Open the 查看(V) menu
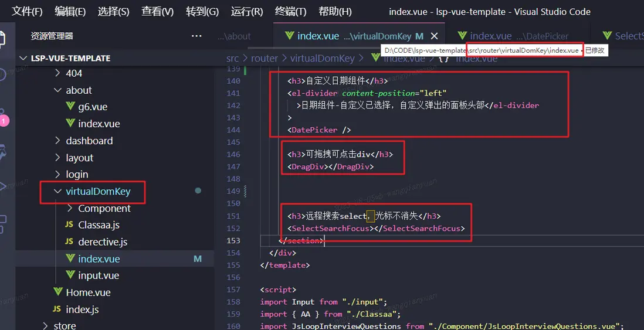Screen dimensions: 644x330 (158, 12)
